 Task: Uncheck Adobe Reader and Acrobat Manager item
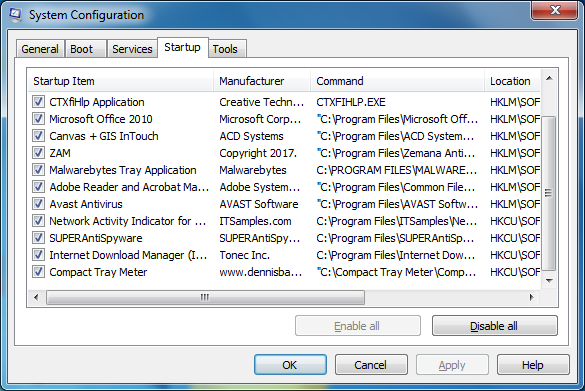click(x=38, y=187)
